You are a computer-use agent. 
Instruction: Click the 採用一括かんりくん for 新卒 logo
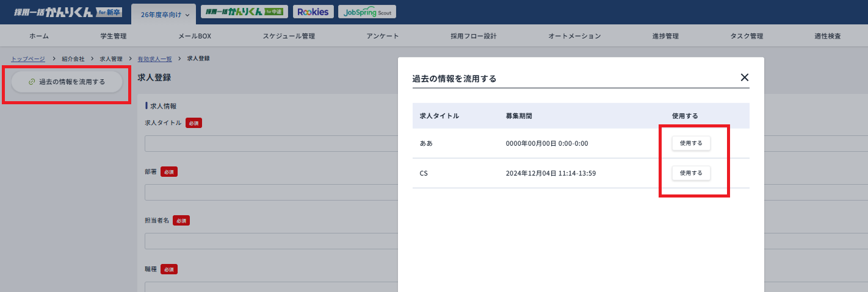(x=68, y=12)
